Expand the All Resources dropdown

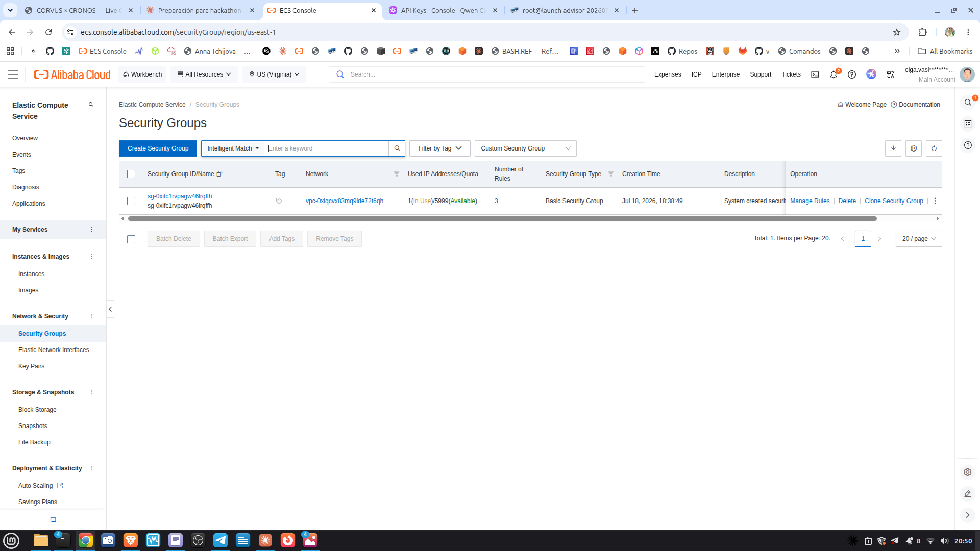coord(205,74)
